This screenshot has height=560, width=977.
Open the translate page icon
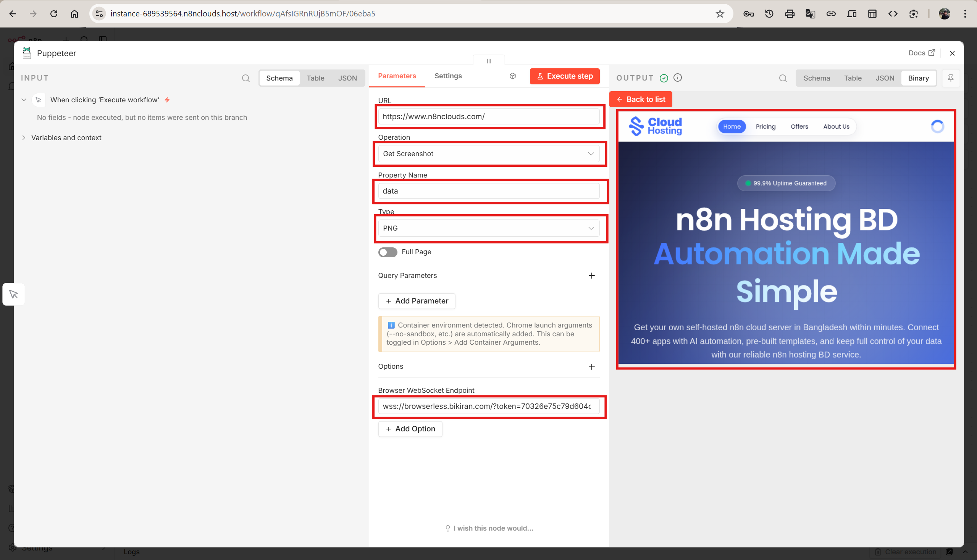[x=810, y=14]
